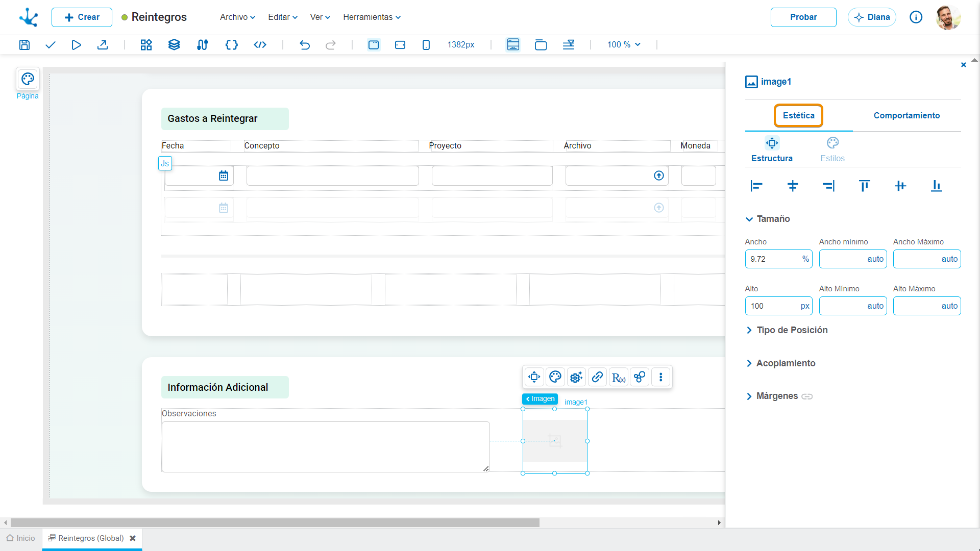Open the layers stack icon
Screen dimensions: 980x551
174,45
